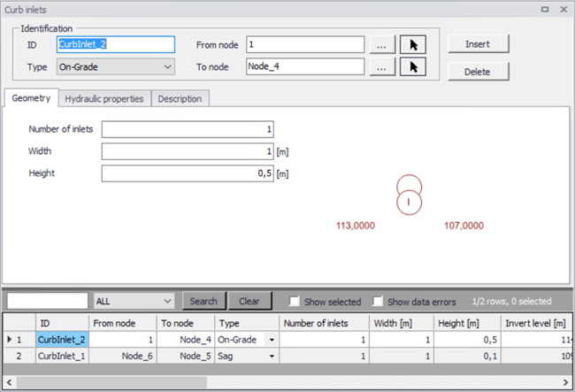
Task: Switch to the Hydraulic properties tab
Action: click(x=104, y=98)
